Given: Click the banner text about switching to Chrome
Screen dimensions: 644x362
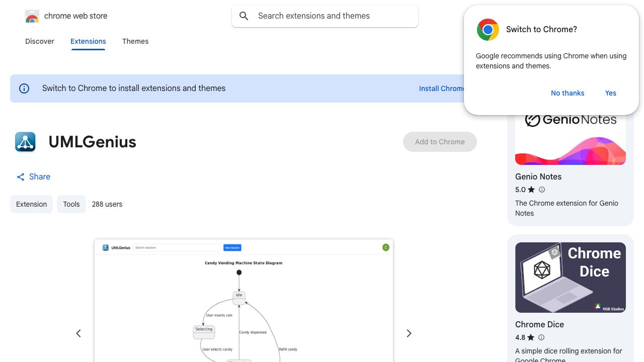Looking at the screenshot, I should [134, 88].
